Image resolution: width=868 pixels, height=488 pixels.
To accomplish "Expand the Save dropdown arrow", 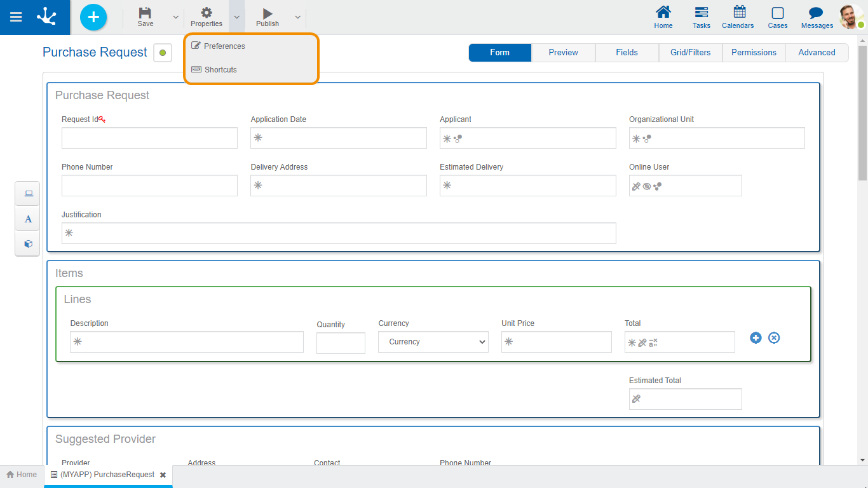I will pos(176,17).
